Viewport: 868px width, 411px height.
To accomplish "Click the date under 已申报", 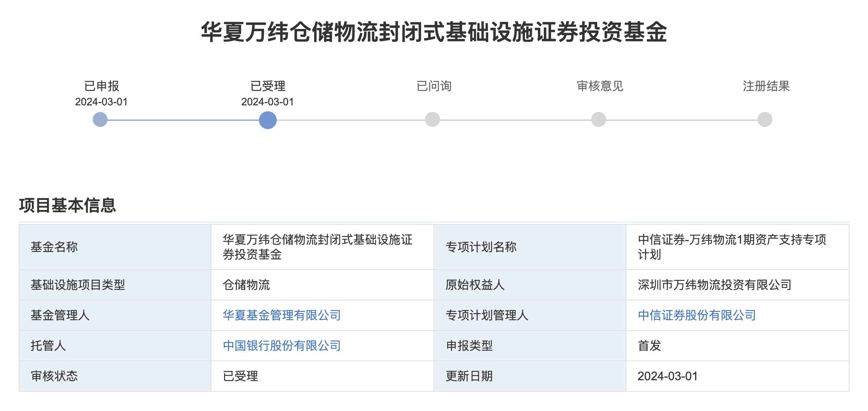I will click(x=101, y=102).
